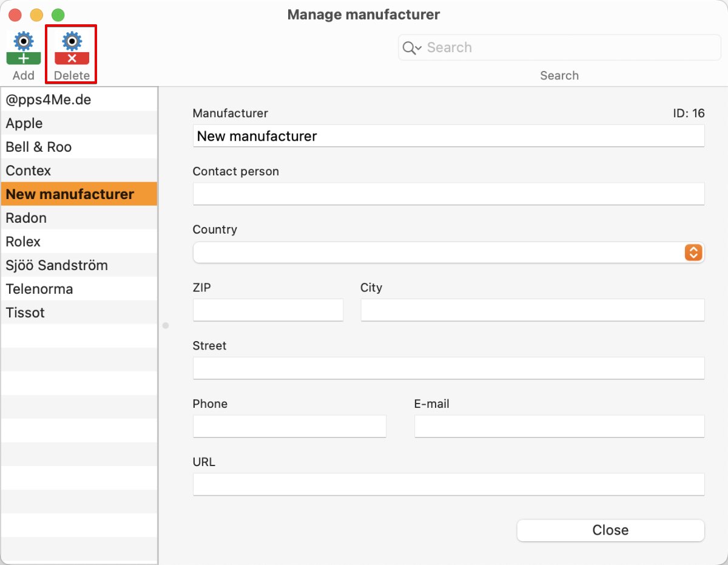Click the split view divider handle dot
Viewport: 728px width, 565px height.
click(x=166, y=326)
